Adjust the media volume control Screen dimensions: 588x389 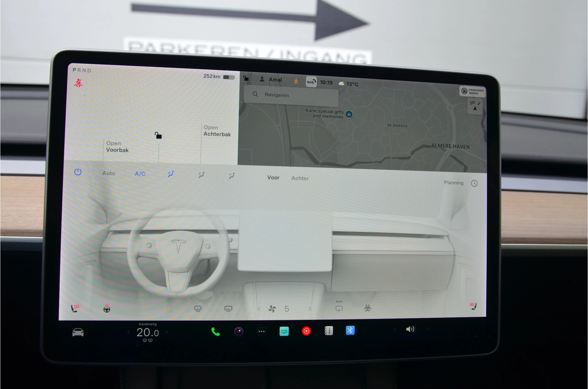pos(410,330)
